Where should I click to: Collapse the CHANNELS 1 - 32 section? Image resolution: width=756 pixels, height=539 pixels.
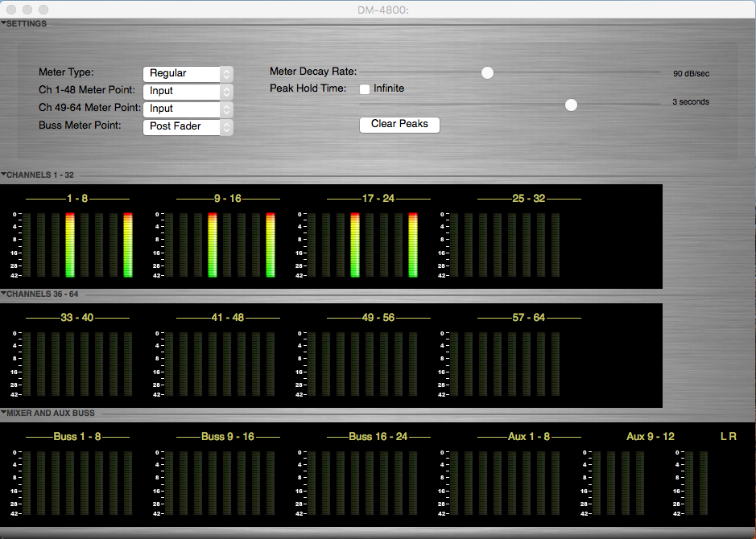pos(3,175)
